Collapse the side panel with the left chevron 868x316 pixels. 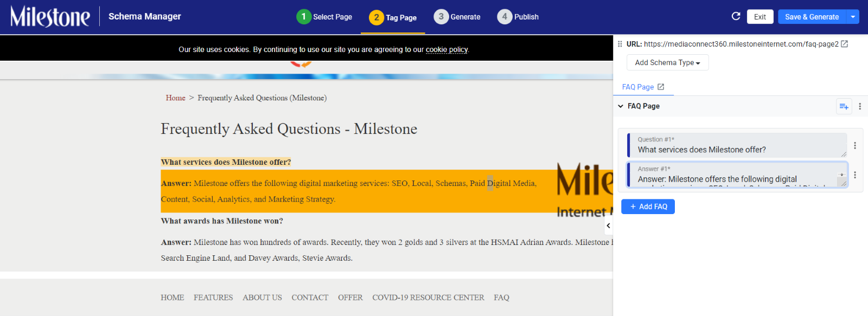point(609,225)
